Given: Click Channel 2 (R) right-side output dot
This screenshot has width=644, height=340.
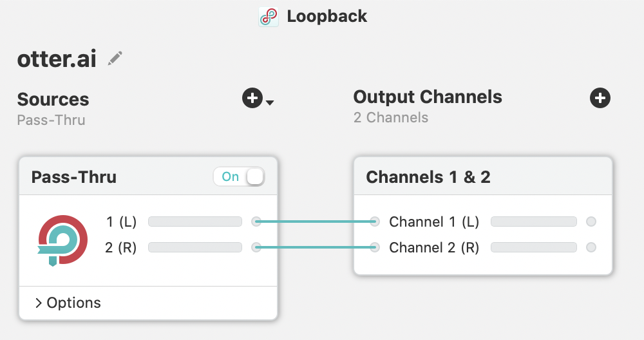Looking at the screenshot, I should pos(591,247).
